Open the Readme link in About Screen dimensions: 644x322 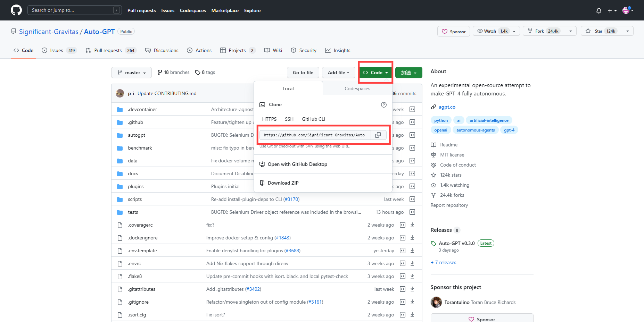pyautogui.click(x=449, y=145)
